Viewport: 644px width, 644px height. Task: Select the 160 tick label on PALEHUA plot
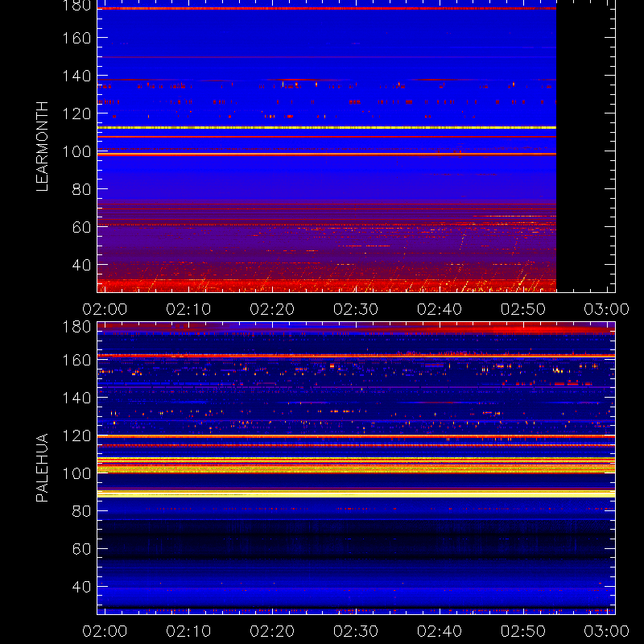(76, 360)
